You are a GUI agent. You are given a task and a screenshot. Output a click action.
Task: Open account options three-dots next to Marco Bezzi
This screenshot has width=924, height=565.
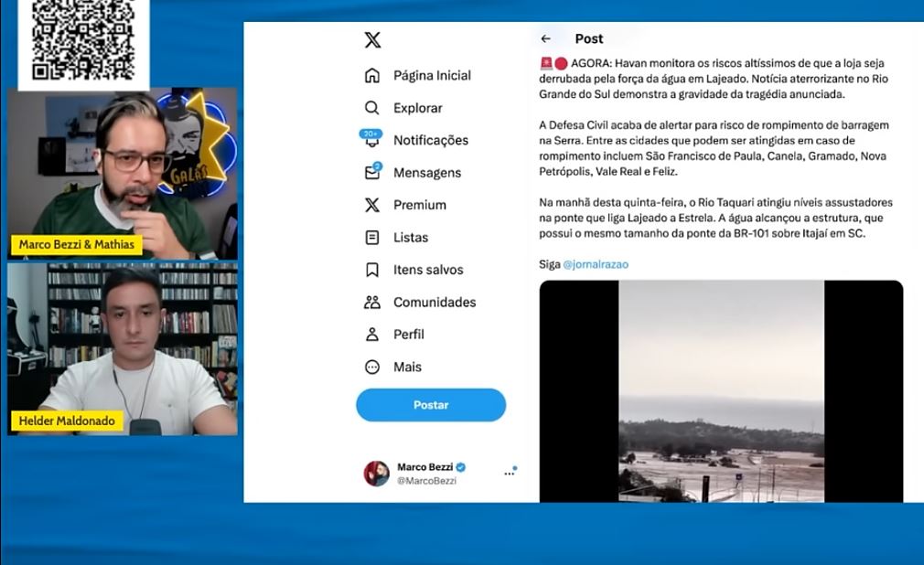[510, 472]
